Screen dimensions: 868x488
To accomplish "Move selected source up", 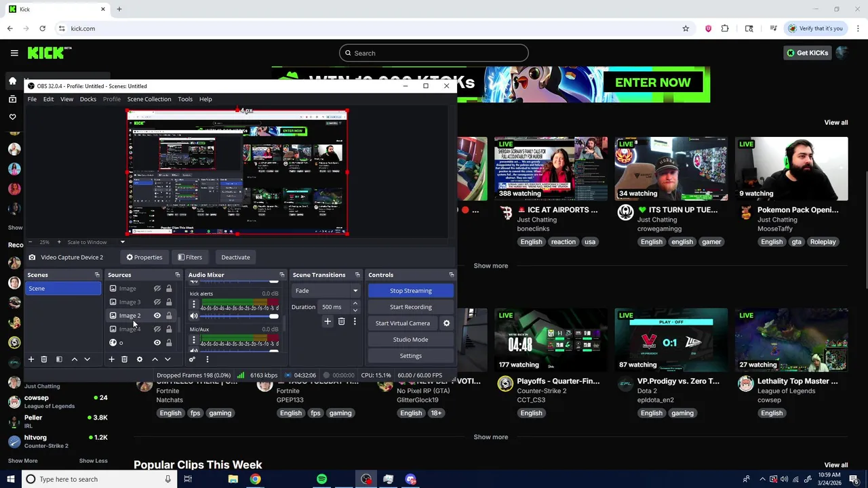I will (x=155, y=359).
